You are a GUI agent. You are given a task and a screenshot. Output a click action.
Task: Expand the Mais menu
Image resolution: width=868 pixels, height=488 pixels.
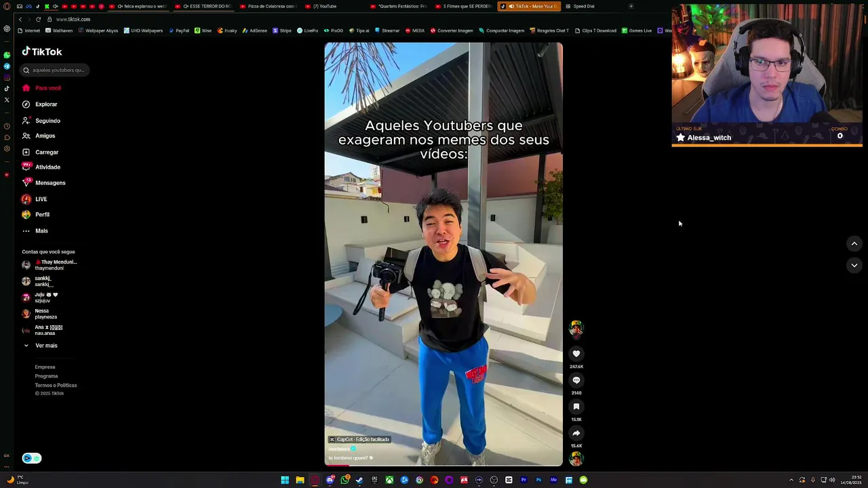click(x=35, y=230)
